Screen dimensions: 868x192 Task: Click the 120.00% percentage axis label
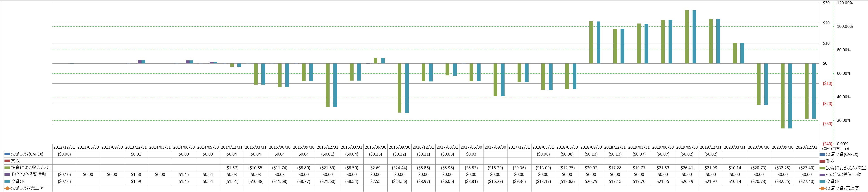(x=845, y=3)
